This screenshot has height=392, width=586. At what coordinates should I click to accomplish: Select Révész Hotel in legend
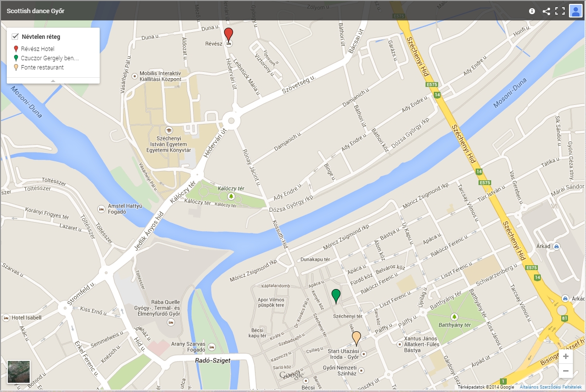(x=37, y=49)
